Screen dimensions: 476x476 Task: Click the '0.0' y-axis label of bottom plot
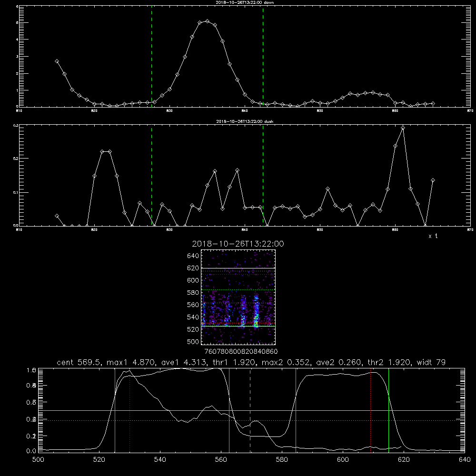31,451
